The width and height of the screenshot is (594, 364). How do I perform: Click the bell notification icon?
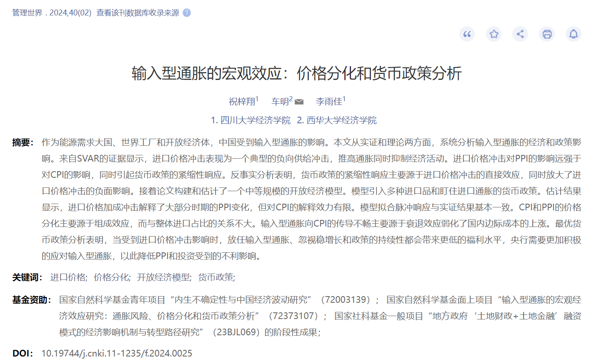point(574,34)
